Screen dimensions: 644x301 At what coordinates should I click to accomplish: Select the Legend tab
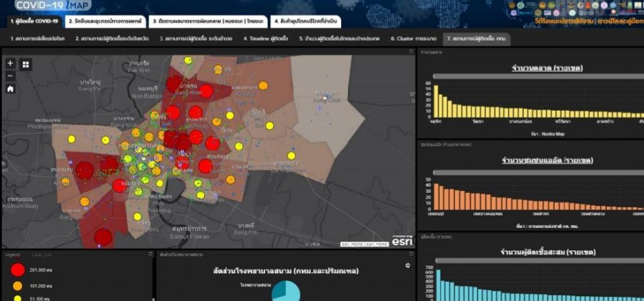(12, 254)
